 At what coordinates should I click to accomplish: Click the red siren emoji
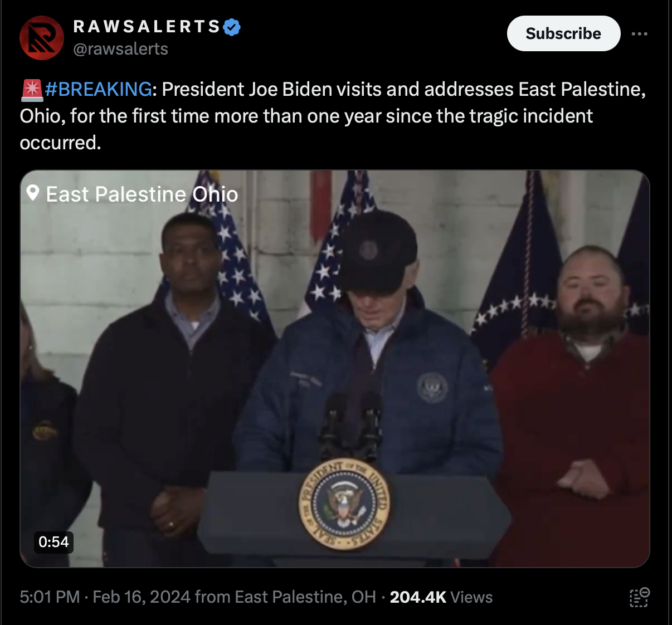tap(32, 90)
